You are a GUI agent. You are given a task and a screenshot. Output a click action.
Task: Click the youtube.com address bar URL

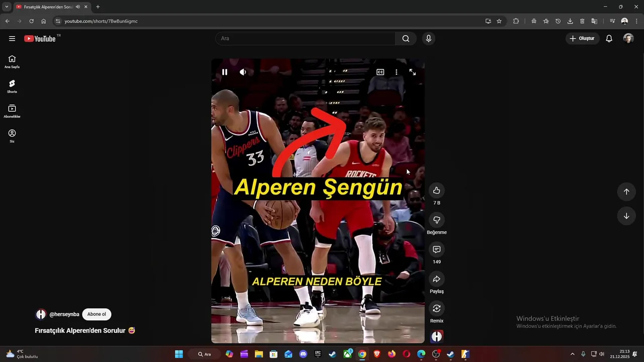coord(101,21)
